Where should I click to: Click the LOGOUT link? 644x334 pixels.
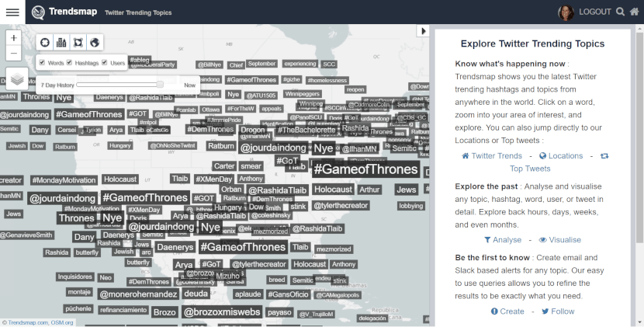(595, 12)
